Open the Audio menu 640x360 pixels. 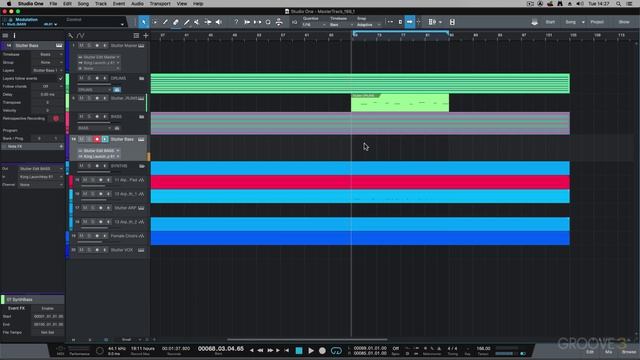coord(137,4)
